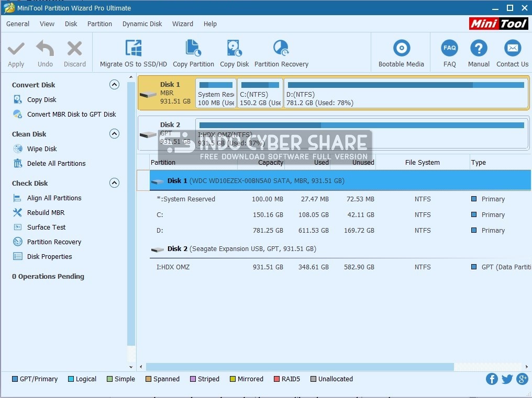Open the MiniTool logo link
The image size is (532, 398).
point(498,24)
